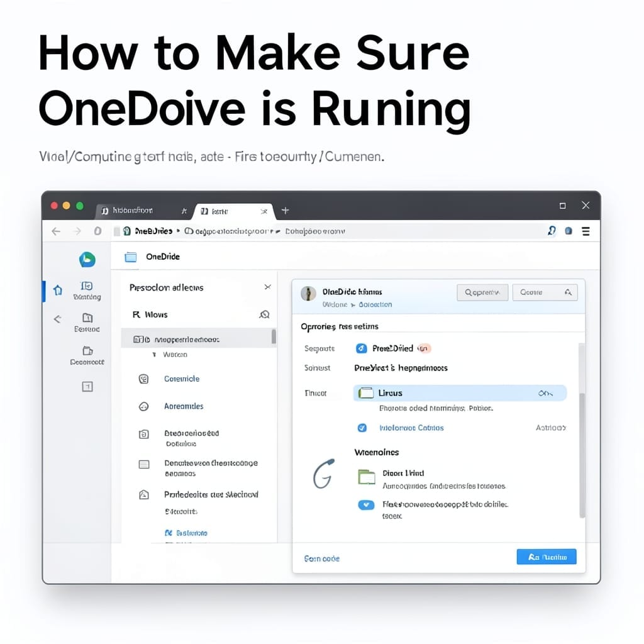Screen dimensions: 644x644
Task: Toggle the 'On' switch in the 'Lireus' row
Action: click(545, 394)
